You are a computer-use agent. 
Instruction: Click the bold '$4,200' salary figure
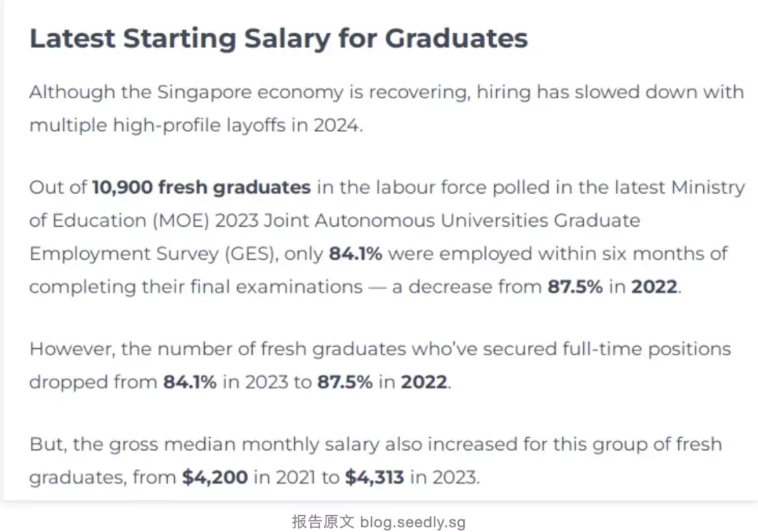215,477
